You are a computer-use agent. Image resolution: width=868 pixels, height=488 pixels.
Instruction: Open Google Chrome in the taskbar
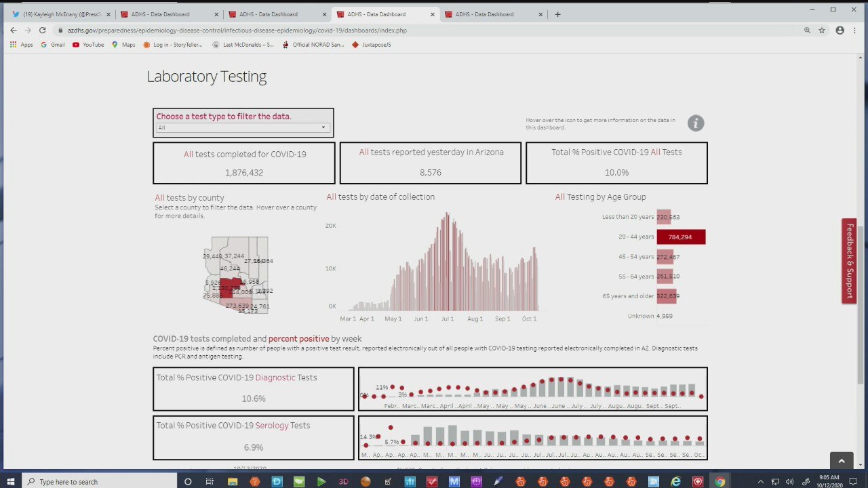719,481
